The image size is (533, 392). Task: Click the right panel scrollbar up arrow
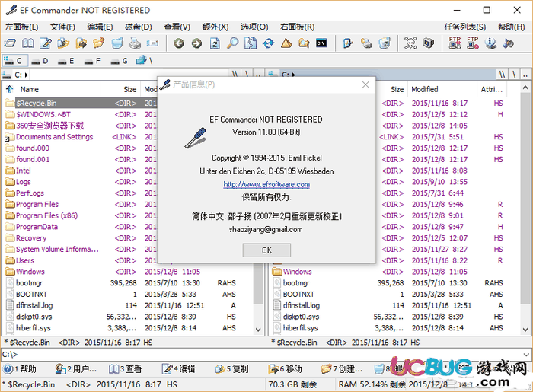coord(525,88)
